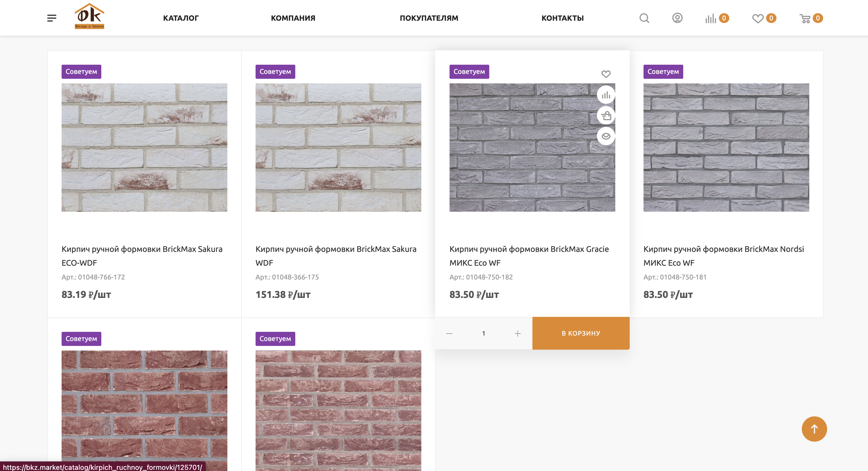The image size is (868, 471).
Task: Add Gracie МИКС Eco WF to favorites
Action: tap(606, 74)
